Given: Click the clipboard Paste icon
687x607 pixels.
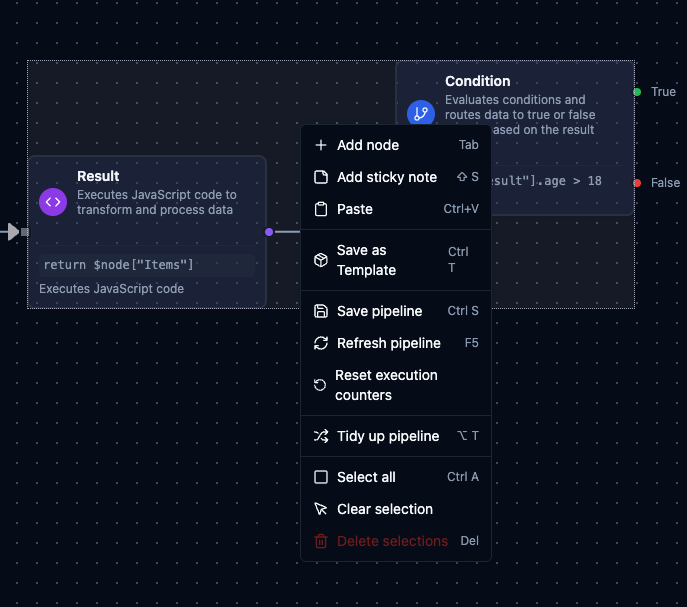Looking at the screenshot, I should (321, 209).
